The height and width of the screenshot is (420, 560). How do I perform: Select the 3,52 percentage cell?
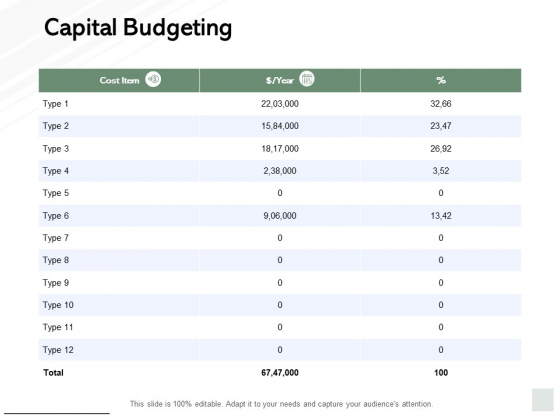pyautogui.click(x=441, y=171)
